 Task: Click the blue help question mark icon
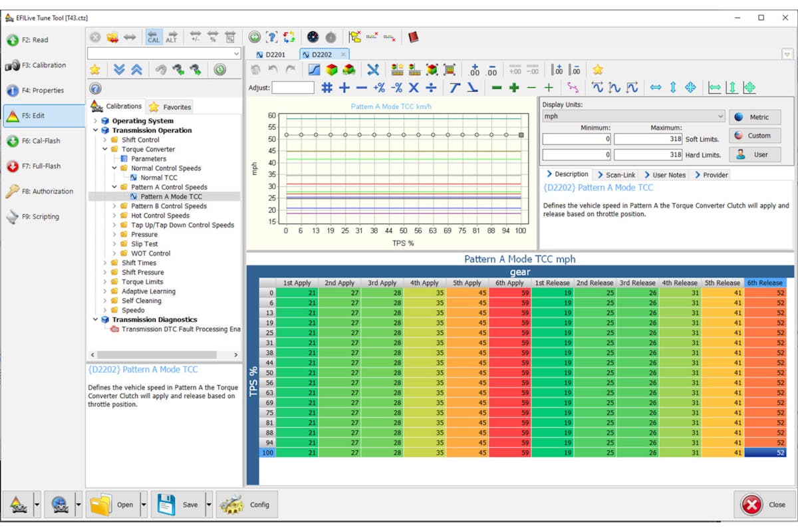[95, 88]
